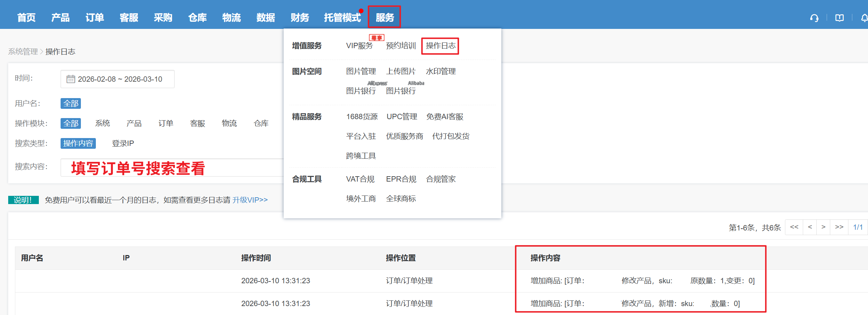This screenshot has width=868, height=315.
Task: Go to last page with >> button
Action: click(x=839, y=227)
